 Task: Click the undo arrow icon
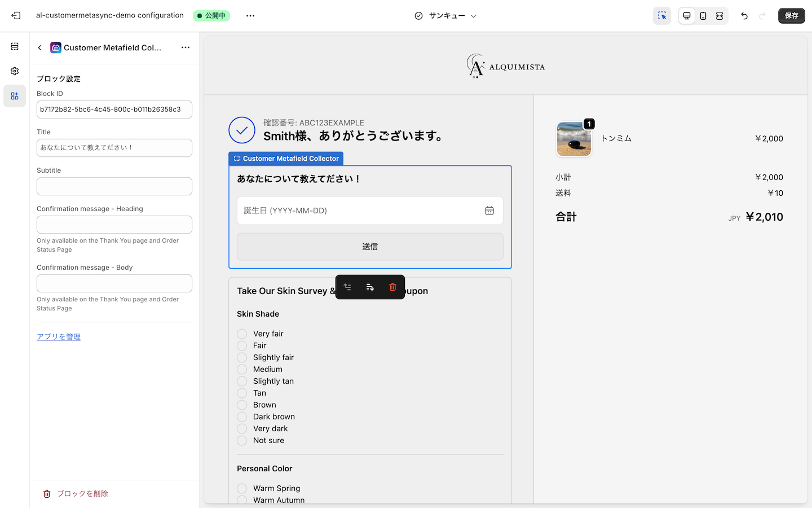point(744,16)
